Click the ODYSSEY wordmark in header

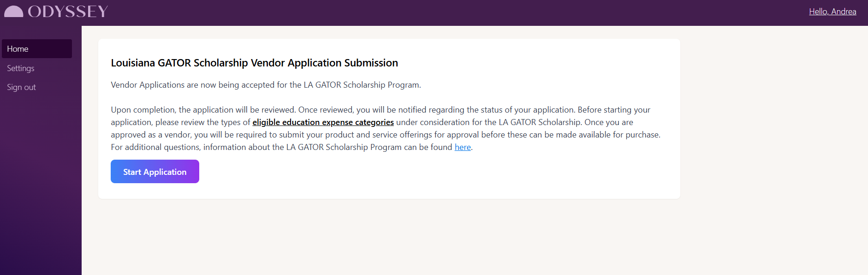click(68, 12)
